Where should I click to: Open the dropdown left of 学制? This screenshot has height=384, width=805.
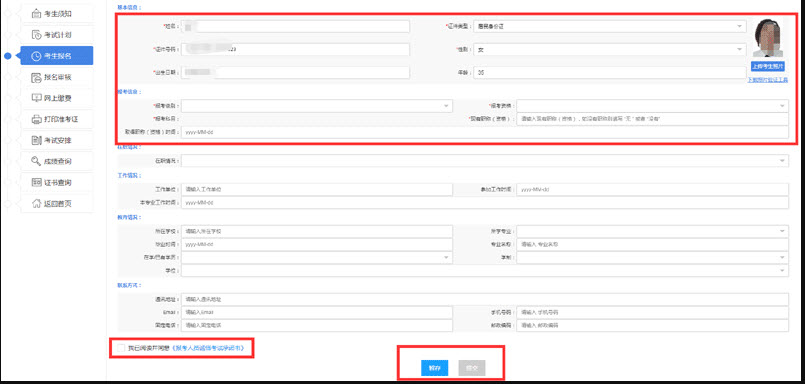(316, 257)
